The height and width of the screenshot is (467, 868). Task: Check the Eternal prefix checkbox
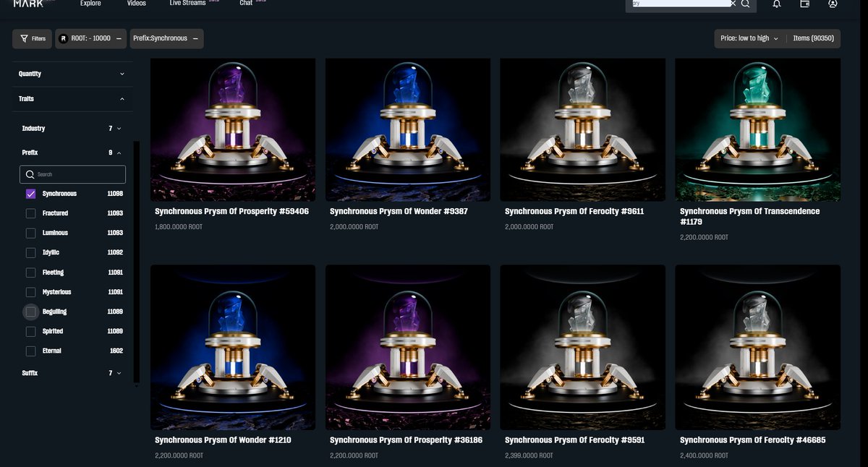[30, 351]
